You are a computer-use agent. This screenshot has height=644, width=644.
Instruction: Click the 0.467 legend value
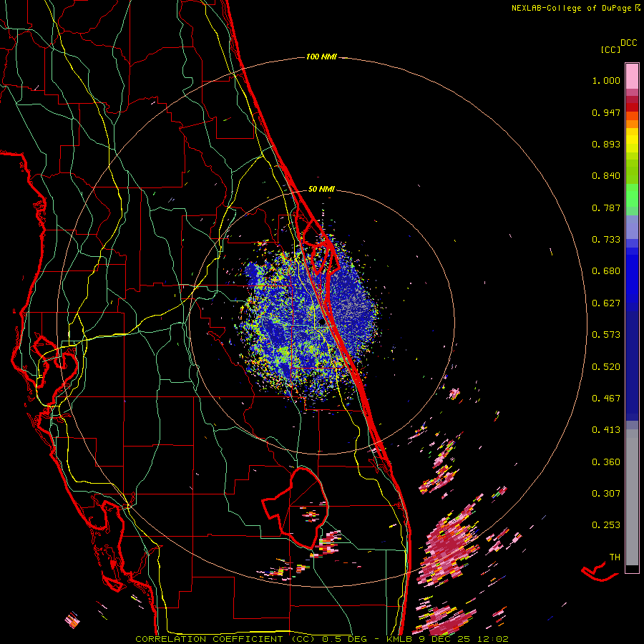tap(606, 399)
